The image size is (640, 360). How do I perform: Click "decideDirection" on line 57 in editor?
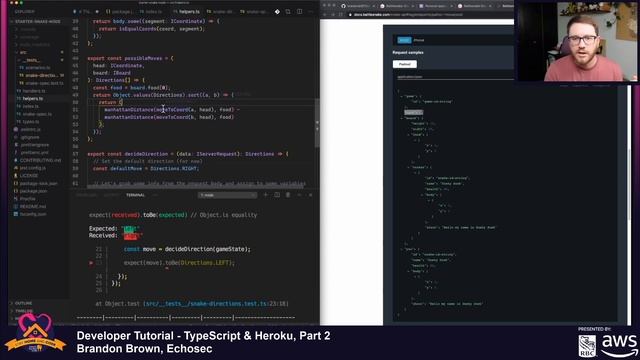click(x=147, y=154)
